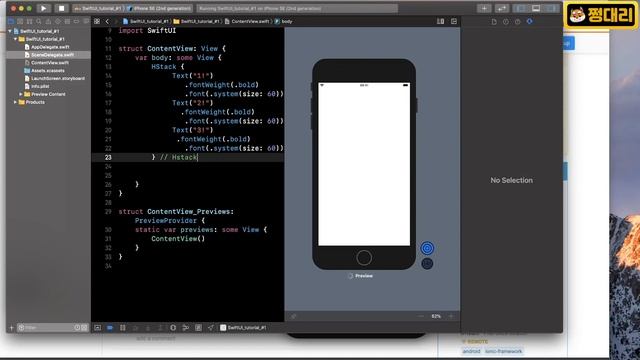Choose the iPhone SE run destination
640x360 pixels.
point(160,8)
